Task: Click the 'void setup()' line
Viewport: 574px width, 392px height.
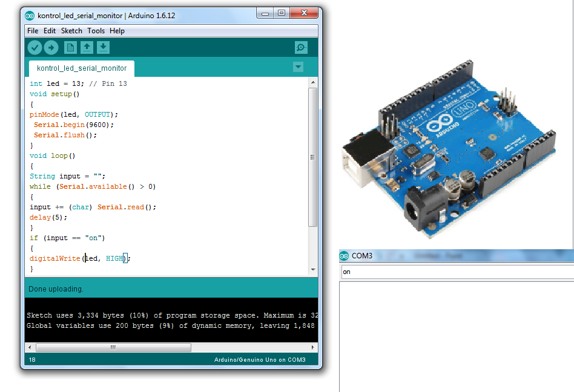Action: tap(54, 94)
